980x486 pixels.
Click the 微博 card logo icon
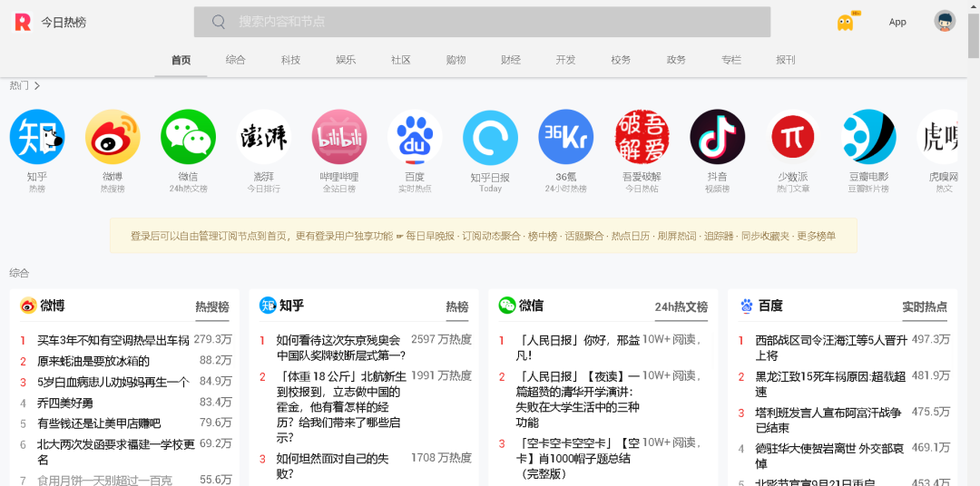[x=28, y=306]
